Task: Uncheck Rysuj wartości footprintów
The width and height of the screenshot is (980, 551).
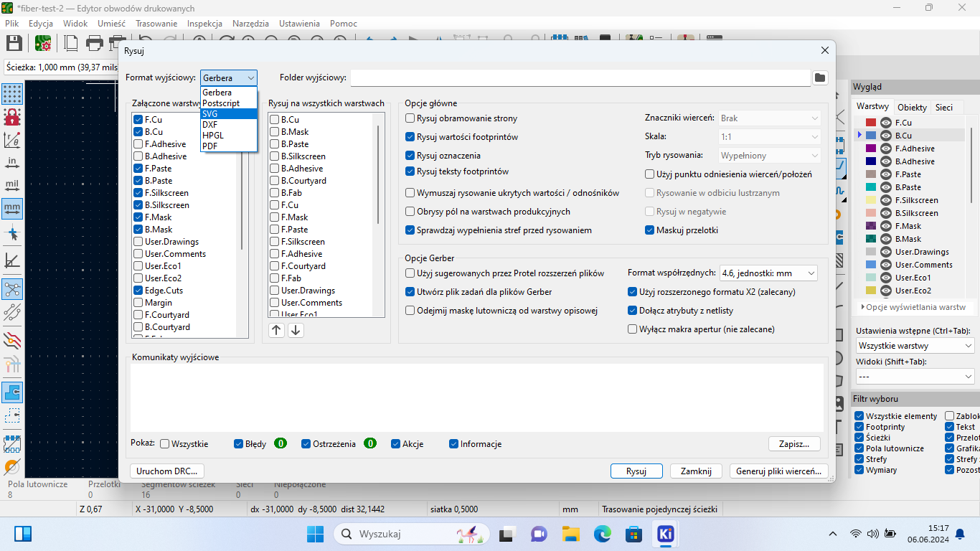Action: click(x=410, y=137)
